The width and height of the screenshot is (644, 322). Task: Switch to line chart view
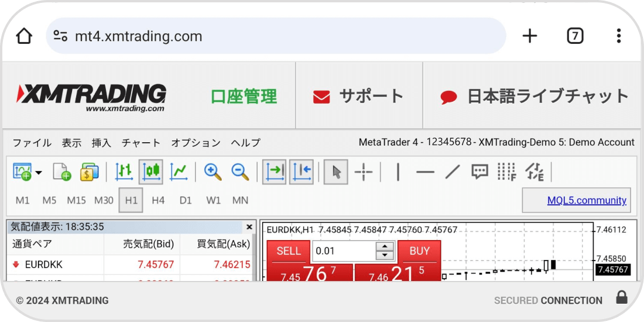click(x=178, y=172)
